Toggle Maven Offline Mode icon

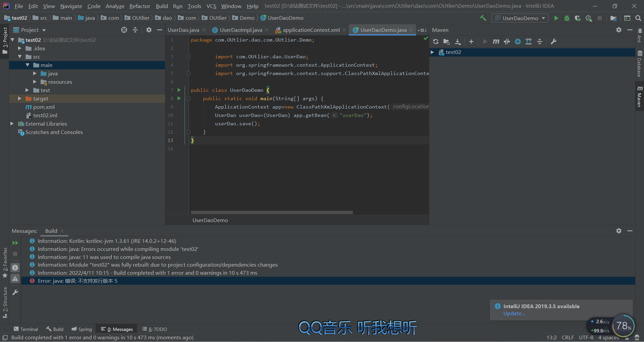(x=507, y=42)
